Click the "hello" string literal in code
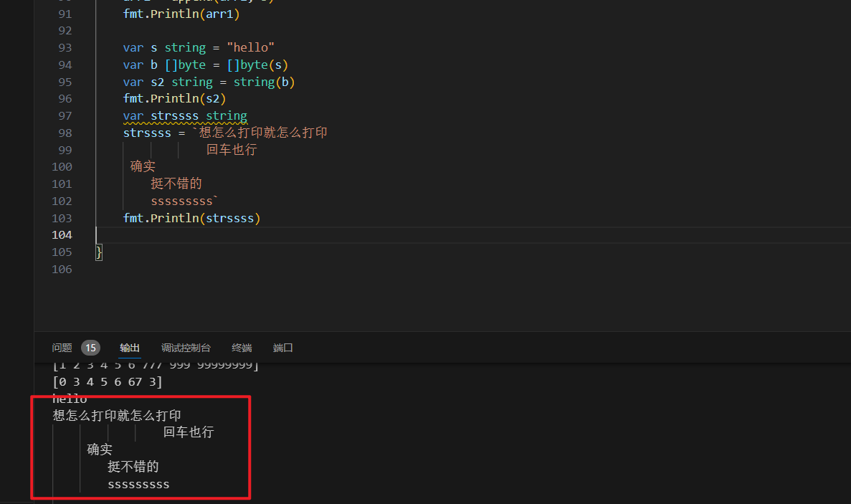Viewport: 851px width, 504px height. 251,47
